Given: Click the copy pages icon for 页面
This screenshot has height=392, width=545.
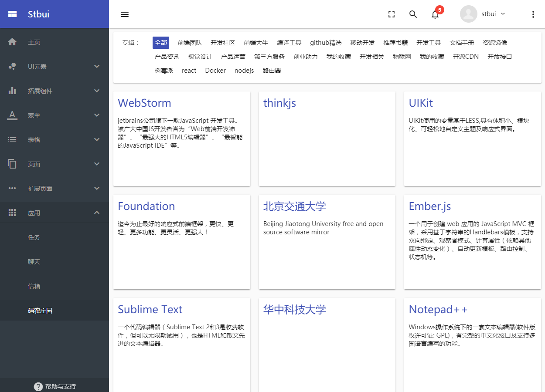Looking at the screenshot, I should pyautogui.click(x=12, y=164).
